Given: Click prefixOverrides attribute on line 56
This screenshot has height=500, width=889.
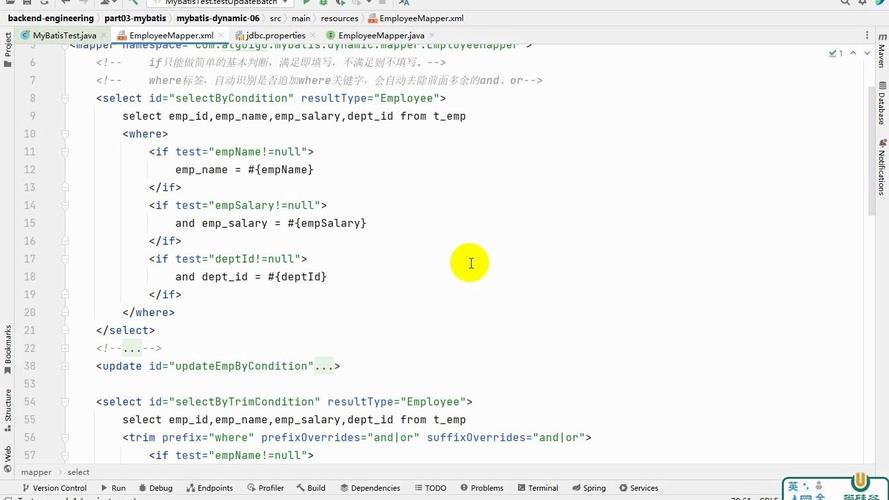Looking at the screenshot, I should point(340,438).
